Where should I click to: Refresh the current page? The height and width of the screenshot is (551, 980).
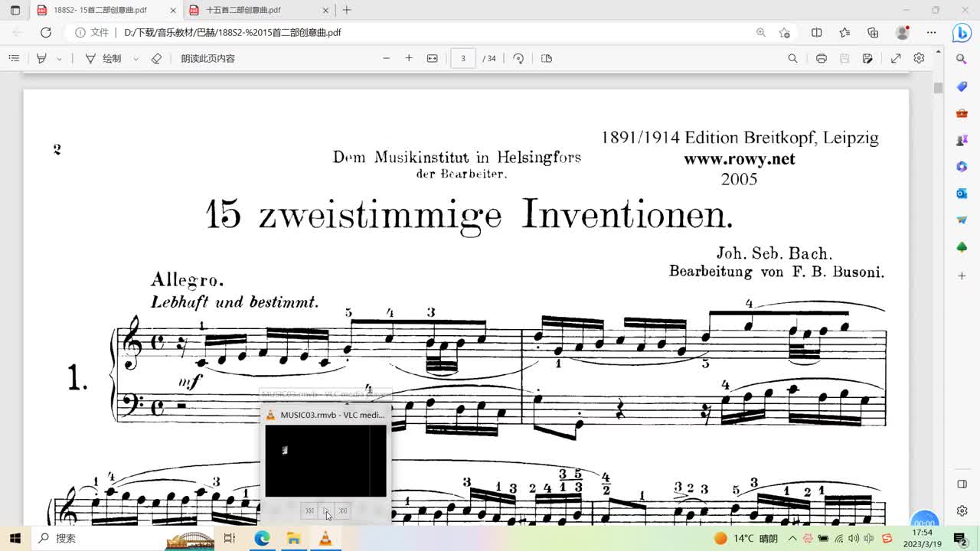tap(46, 32)
